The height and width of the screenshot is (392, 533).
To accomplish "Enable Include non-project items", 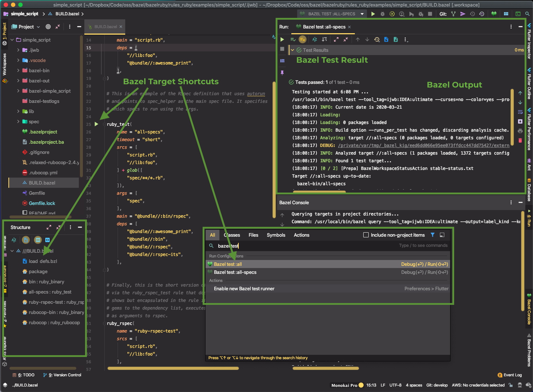I will tap(366, 235).
